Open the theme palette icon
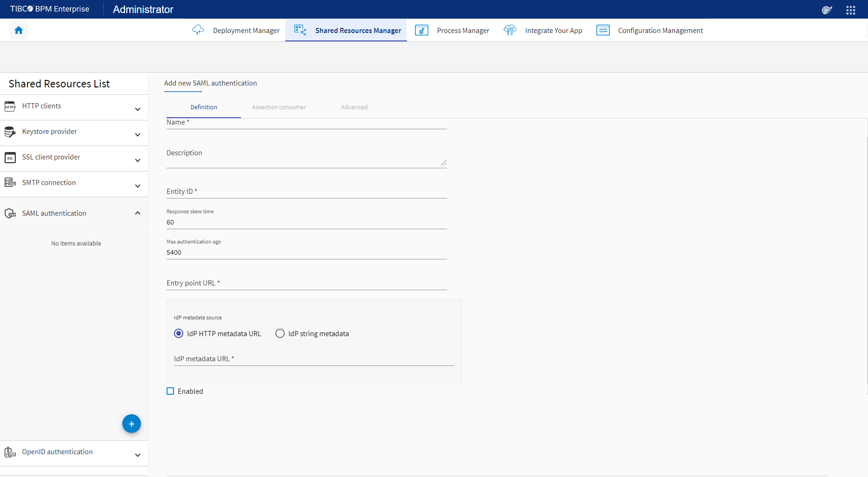Screen dimensions: 868x477 pos(827,10)
